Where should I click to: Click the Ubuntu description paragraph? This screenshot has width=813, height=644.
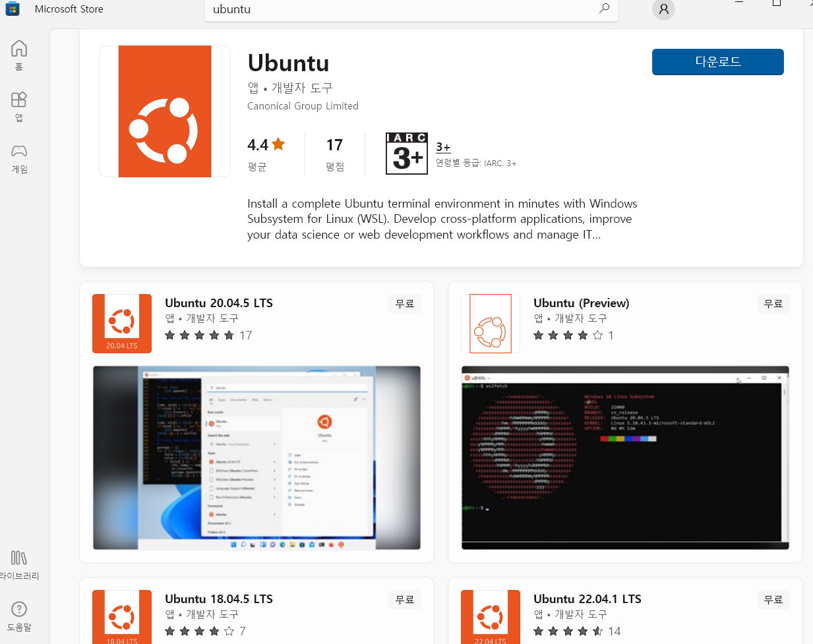tap(442, 219)
